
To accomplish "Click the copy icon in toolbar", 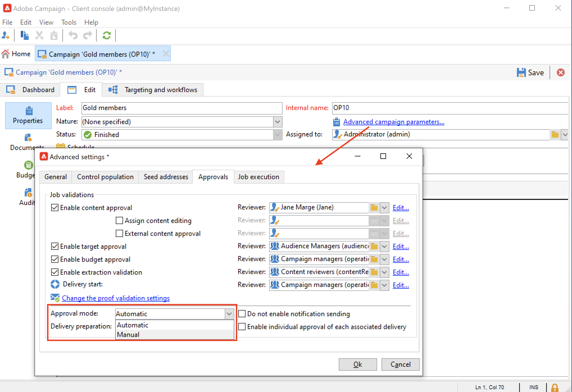I will [24, 35].
